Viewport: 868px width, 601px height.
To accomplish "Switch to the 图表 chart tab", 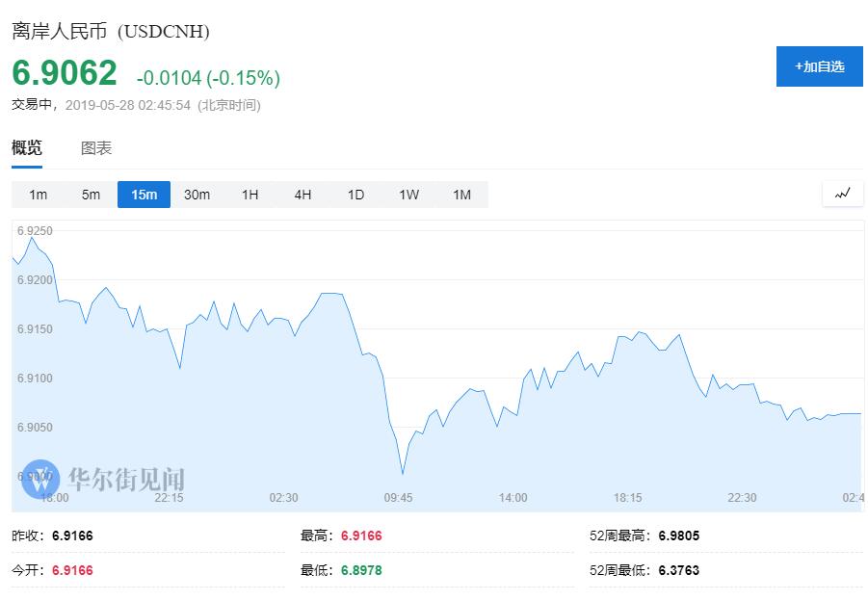I will [96, 148].
